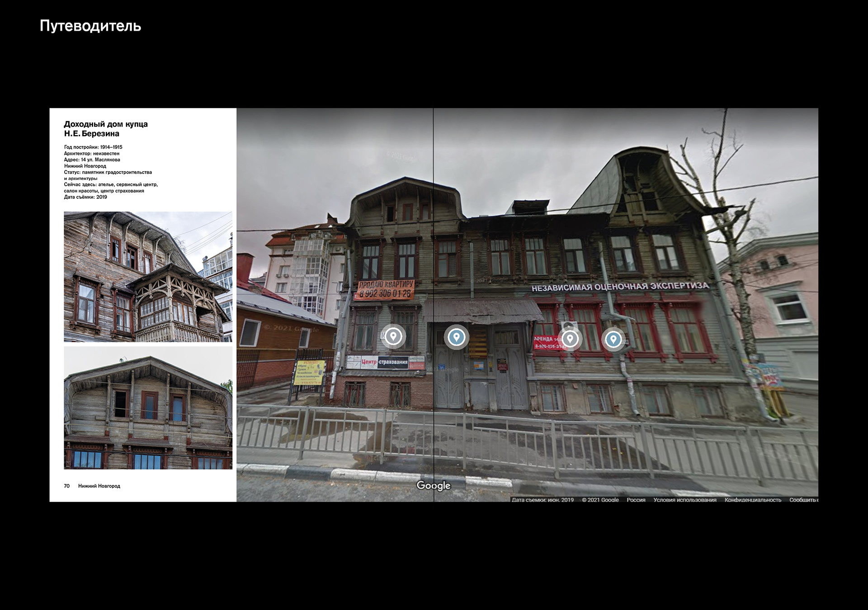Click the Россия link in the footer
Image resolution: width=868 pixels, height=610 pixels.
636,500
